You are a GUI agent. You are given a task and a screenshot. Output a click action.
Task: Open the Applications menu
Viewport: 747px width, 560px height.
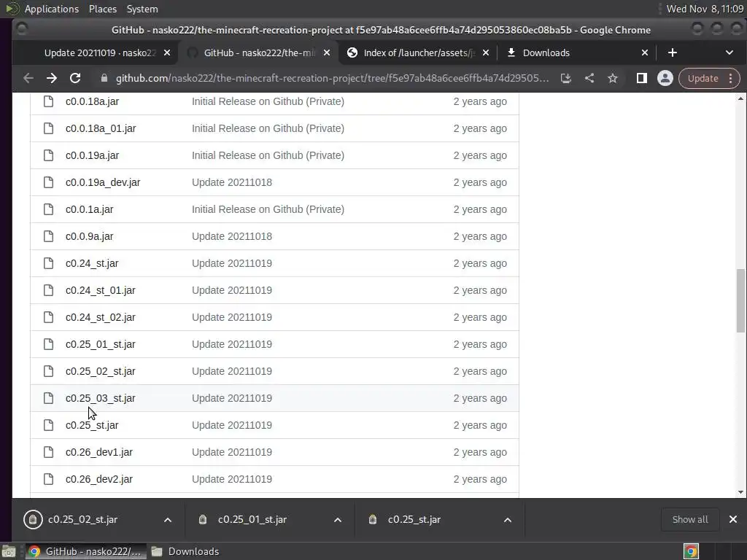point(52,9)
